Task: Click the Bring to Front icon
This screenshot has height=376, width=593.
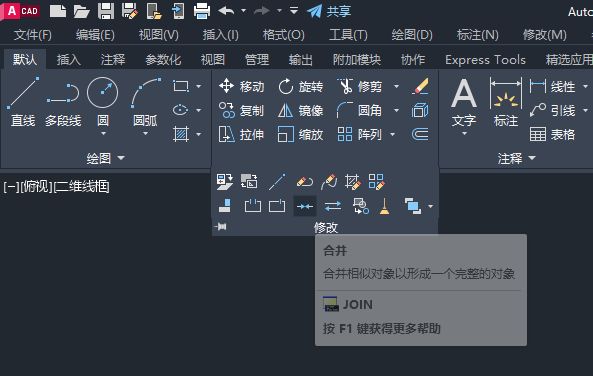Action: coord(412,206)
